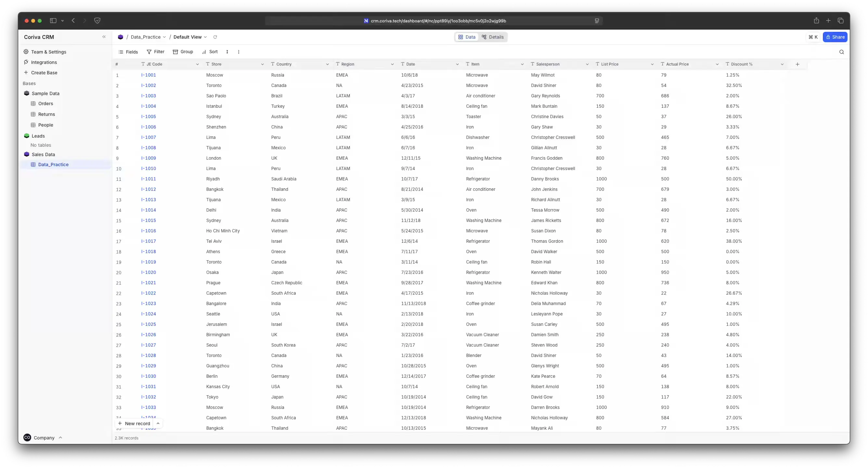Open the Company workspace menu
Viewport: 868px width, 468px height.
pos(43,438)
